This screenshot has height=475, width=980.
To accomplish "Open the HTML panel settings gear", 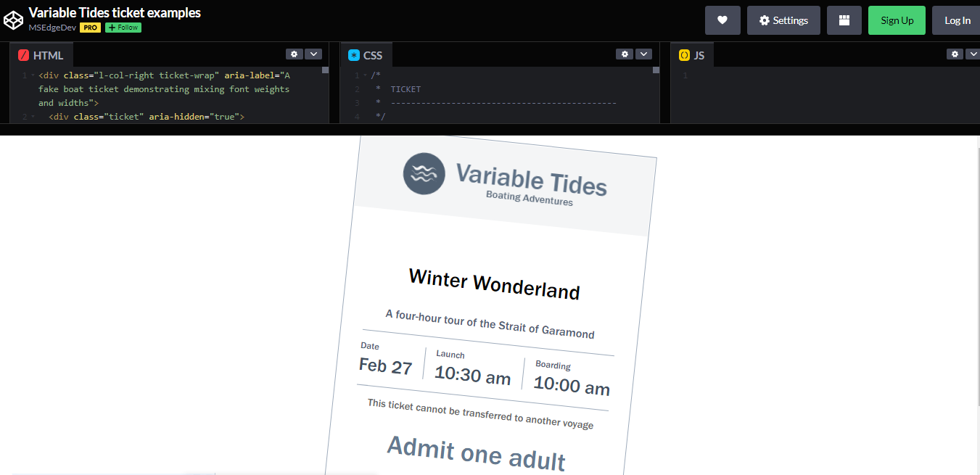I will tap(294, 54).
